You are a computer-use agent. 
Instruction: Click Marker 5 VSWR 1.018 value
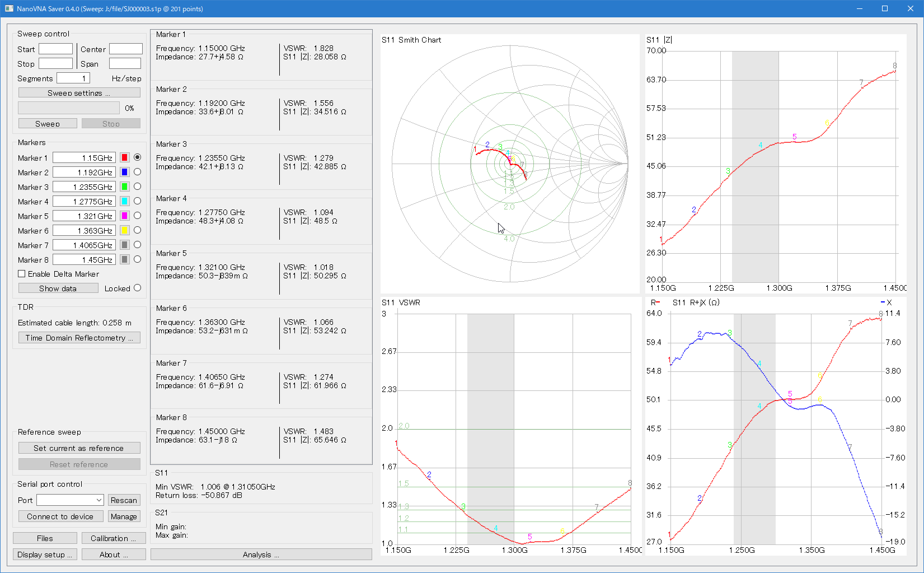click(323, 267)
